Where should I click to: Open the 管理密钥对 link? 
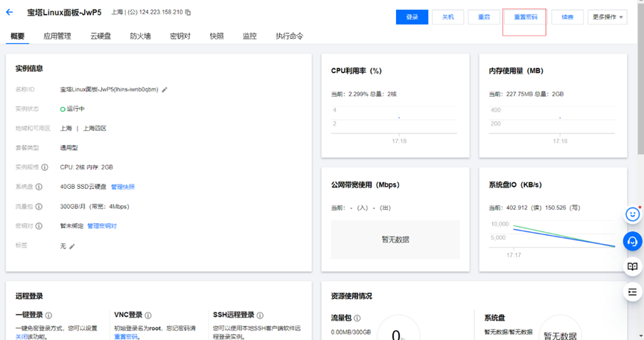(x=102, y=226)
